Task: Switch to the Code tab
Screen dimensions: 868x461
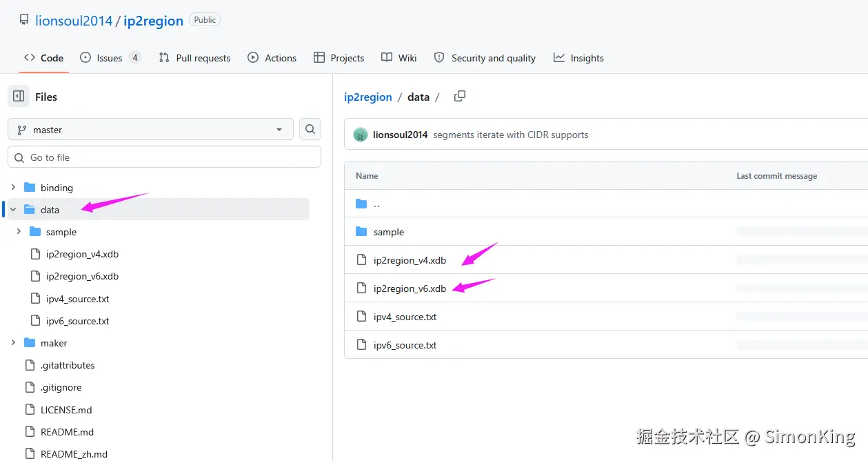Action: [43, 58]
